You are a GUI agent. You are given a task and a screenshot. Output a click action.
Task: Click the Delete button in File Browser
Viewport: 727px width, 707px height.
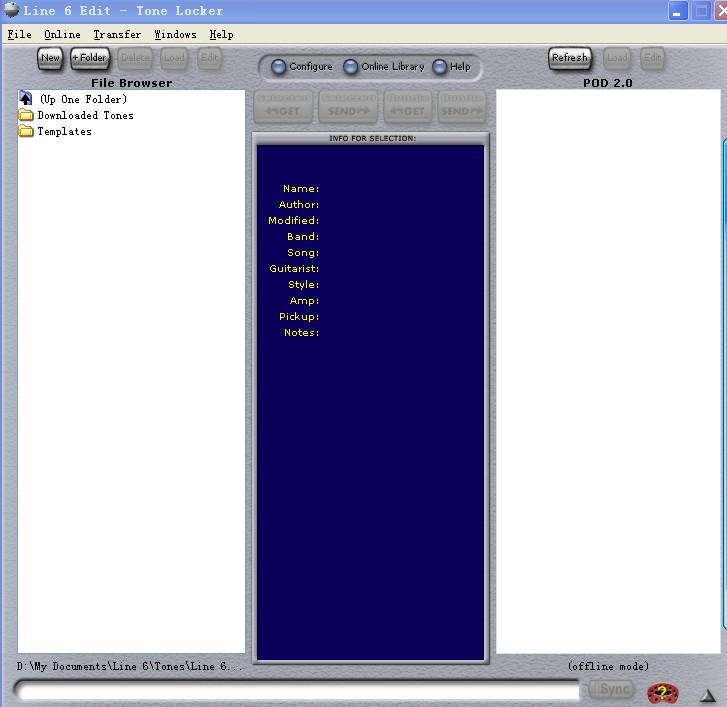(x=135, y=58)
